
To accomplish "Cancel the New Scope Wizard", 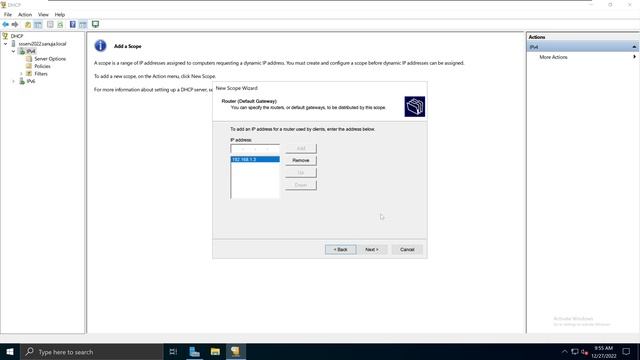I will click(407, 249).
